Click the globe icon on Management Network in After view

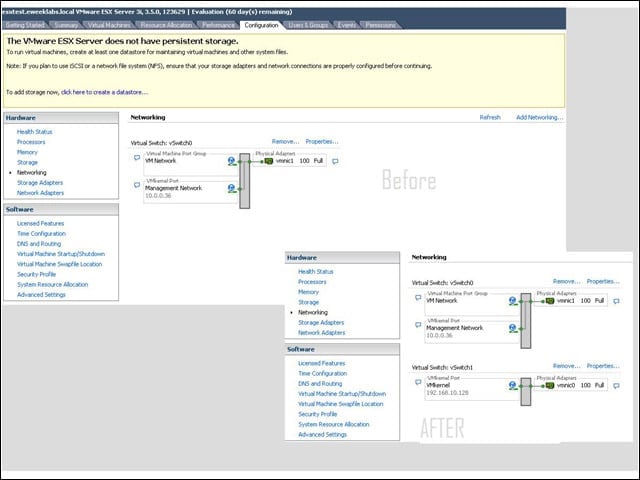[x=513, y=328]
